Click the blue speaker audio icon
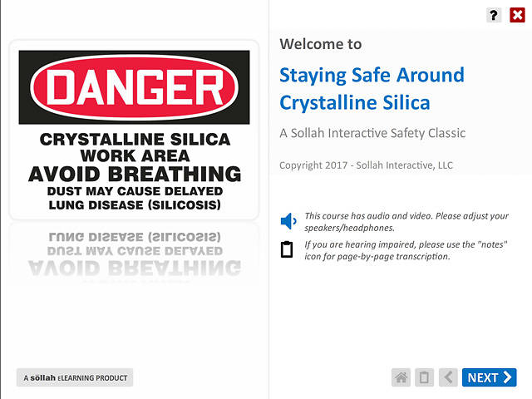Screen dimensions: 532x399 click(288, 221)
